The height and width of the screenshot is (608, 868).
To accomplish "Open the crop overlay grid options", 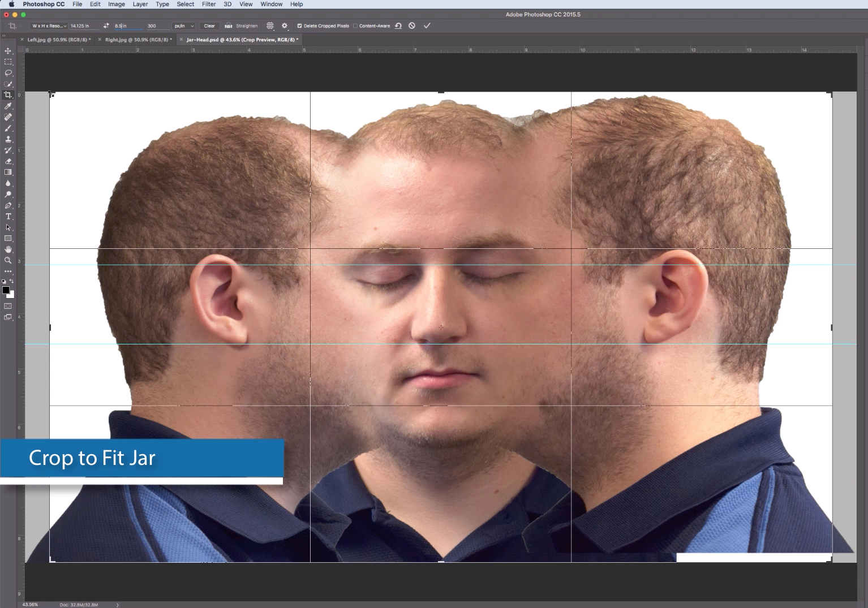I will click(x=270, y=25).
